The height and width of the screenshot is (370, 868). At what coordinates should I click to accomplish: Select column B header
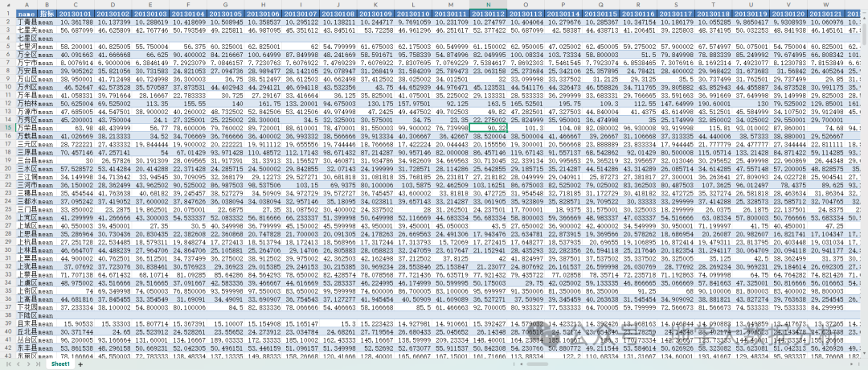point(47,5)
